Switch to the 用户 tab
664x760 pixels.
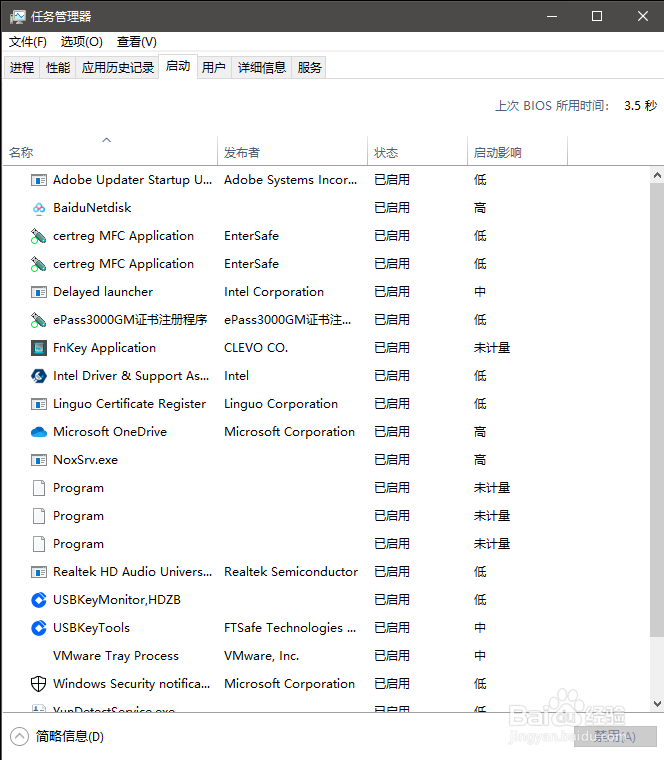[x=214, y=67]
